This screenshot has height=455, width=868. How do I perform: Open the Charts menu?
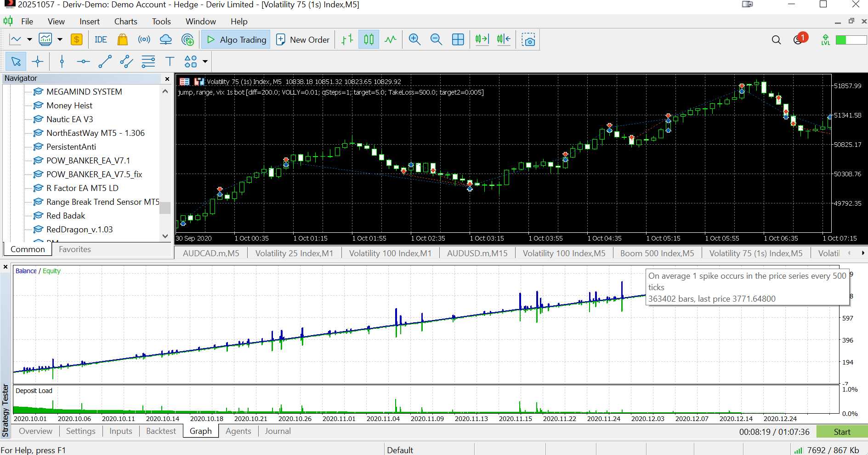125,21
